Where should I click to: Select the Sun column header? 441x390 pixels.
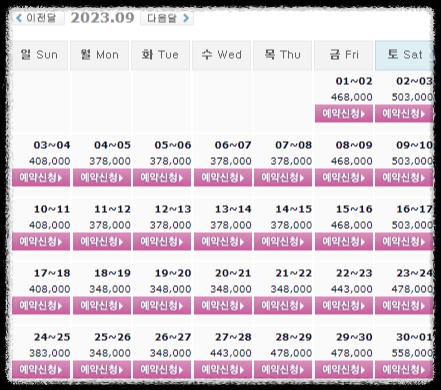(40, 55)
